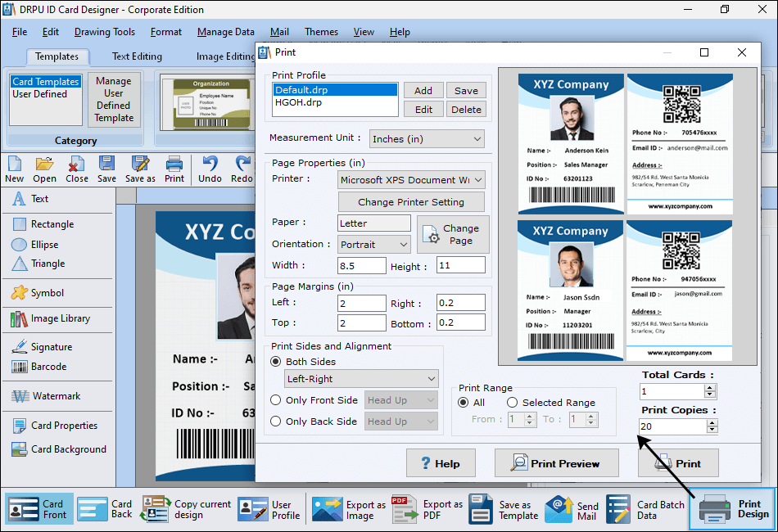Click Export as Image
This screenshot has height=532, width=778.
(x=349, y=510)
